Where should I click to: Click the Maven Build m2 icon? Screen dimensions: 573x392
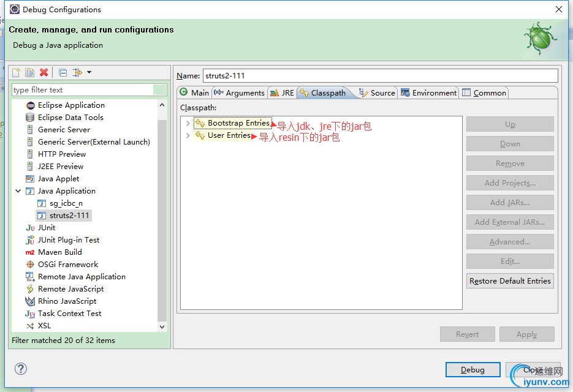[x=30, y=252]
